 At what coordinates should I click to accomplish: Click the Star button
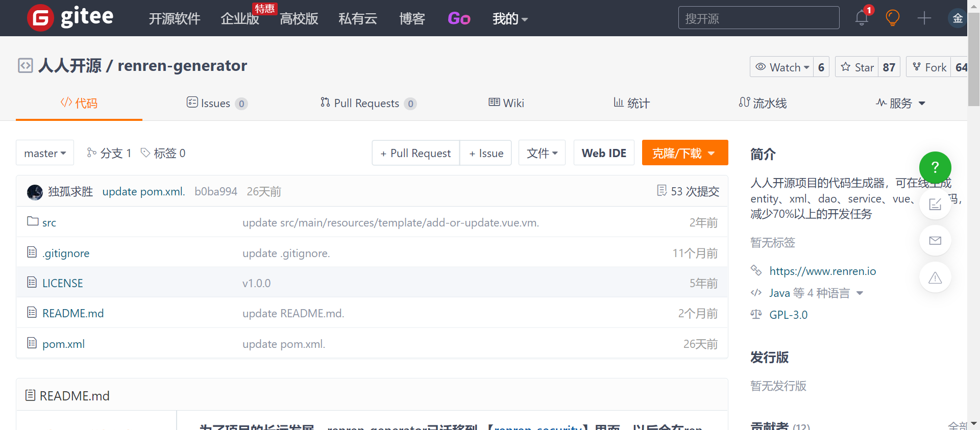857,67
